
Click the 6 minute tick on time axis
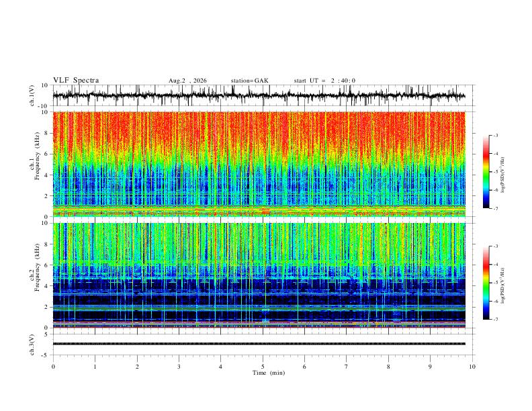(x=304, y=367)
